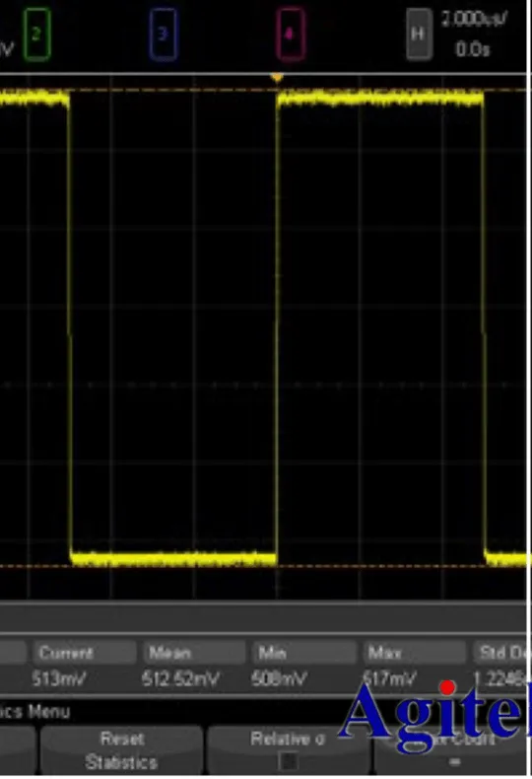This screenshot has height=779, width=532.
Task: Click the 0.0s horizontal delay readout
Action: tap(473, 49)
